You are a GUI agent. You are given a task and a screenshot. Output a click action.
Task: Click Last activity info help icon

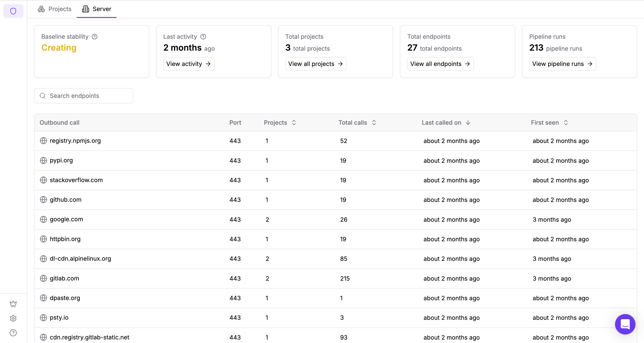[203, 37]
